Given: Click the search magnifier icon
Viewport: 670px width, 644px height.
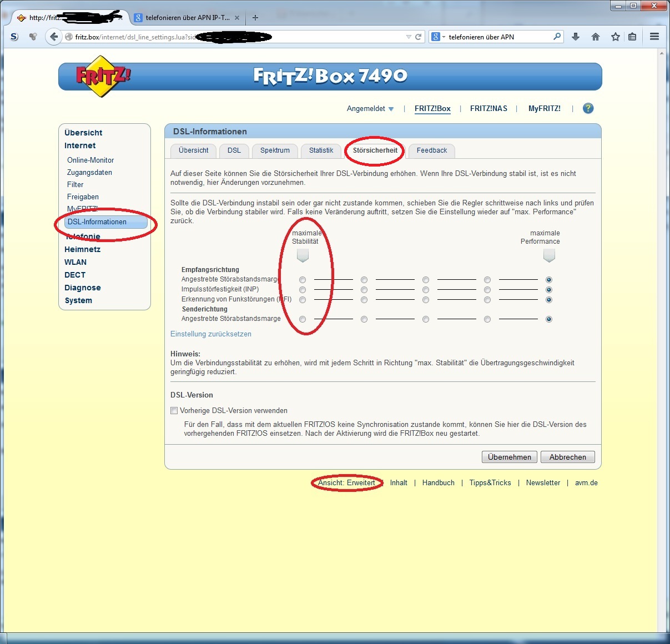Looking at the screenshot, I should [557, 37].
